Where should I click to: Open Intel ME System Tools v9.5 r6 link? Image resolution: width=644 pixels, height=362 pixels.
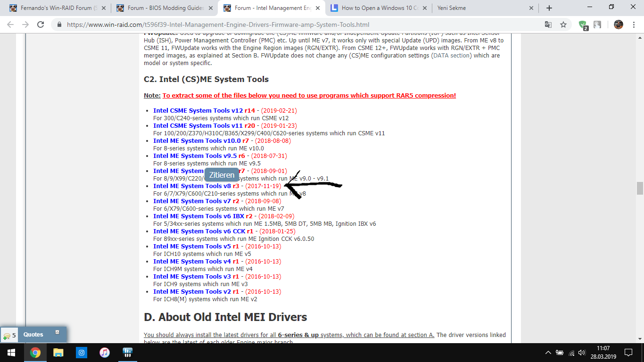(x=199, y=156)
